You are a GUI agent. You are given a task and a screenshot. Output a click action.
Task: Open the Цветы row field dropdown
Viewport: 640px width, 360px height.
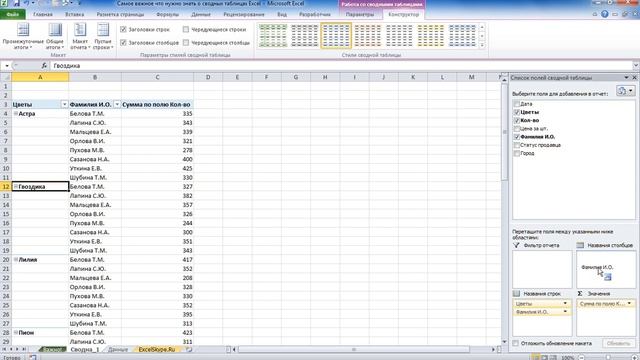565,303
